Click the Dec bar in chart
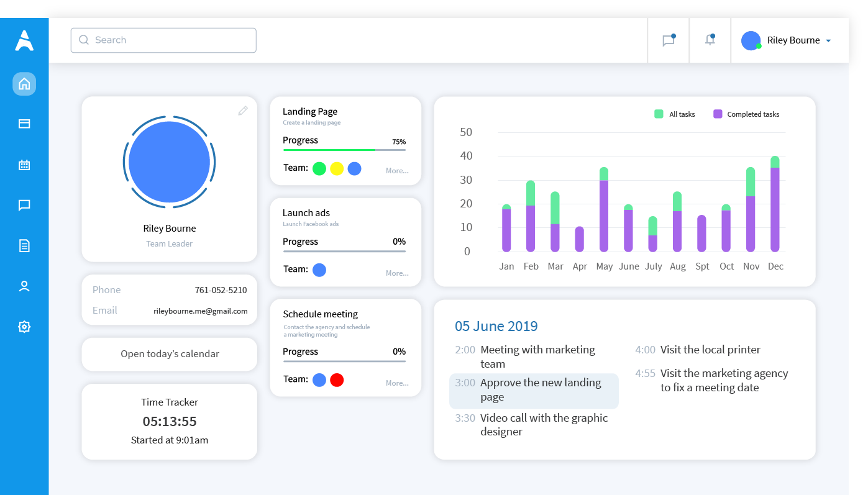Viewport: 868px width, 495px height. click(775, 204)
